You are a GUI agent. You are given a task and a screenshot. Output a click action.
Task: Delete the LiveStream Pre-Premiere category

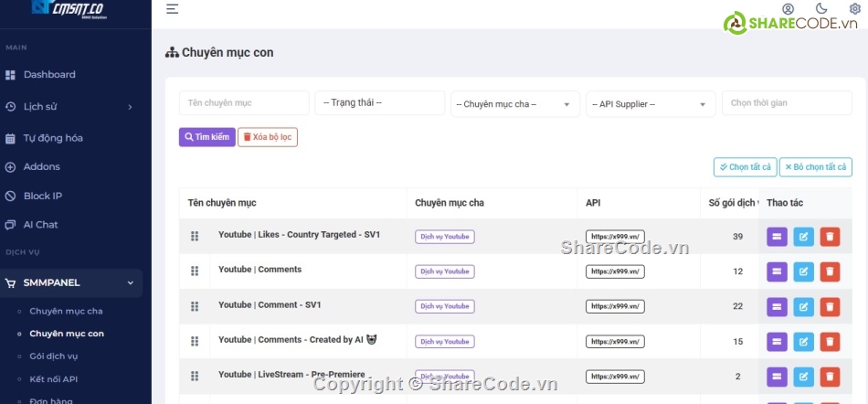[x=830, y=377]
